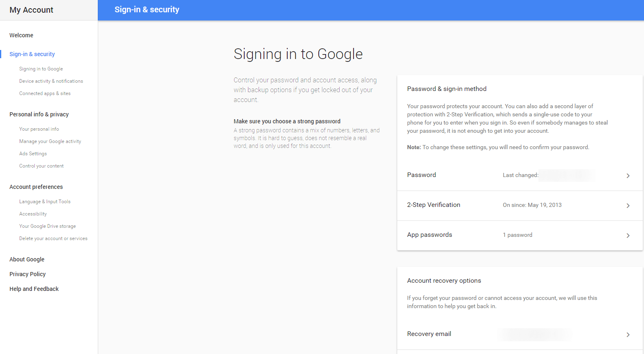Open Ads Settings link
The width and height of the screenshot is (644, 354).
[x=33, y=154]
